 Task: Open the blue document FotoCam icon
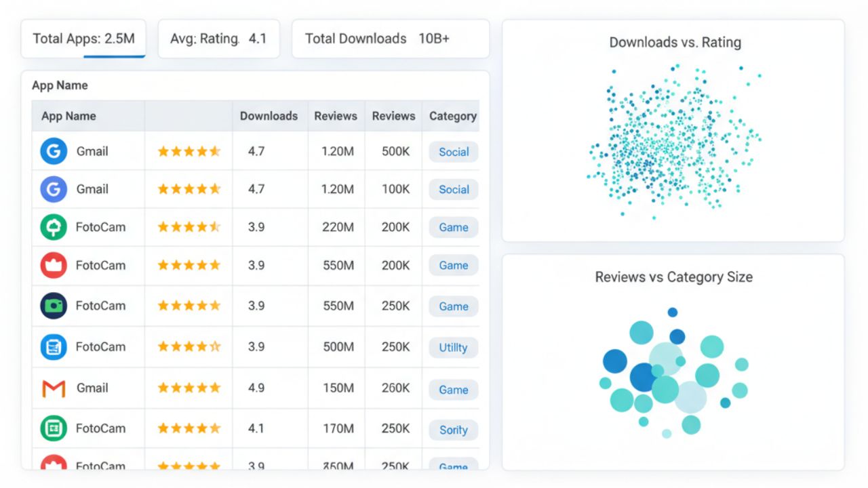[54, 347]
